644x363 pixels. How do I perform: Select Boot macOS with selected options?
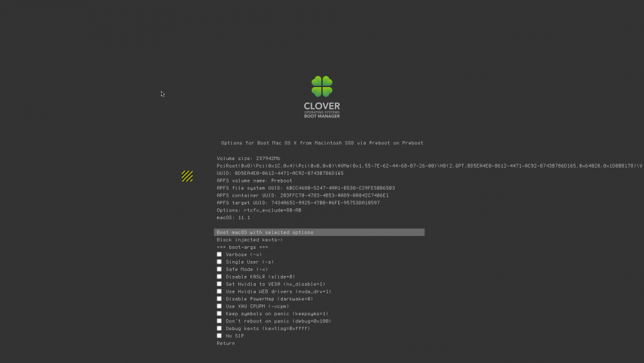pyautogui.click(x=319, y=232)
